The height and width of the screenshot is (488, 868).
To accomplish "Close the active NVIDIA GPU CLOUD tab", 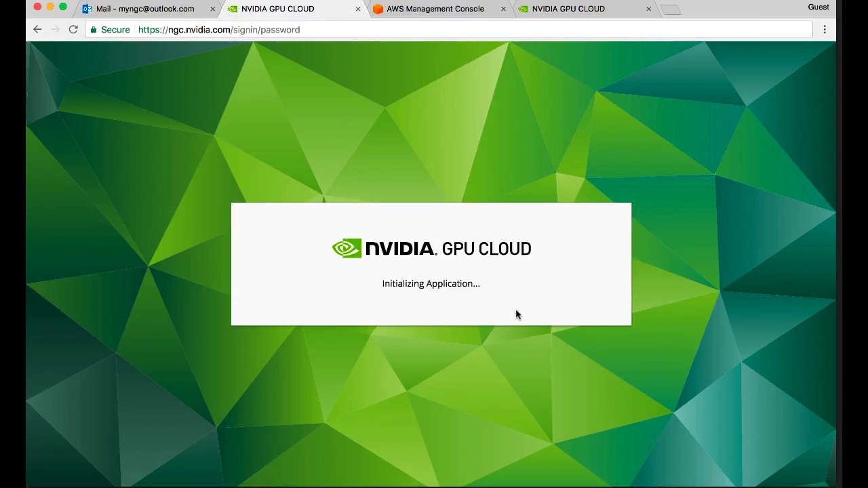I will [358, 9].
